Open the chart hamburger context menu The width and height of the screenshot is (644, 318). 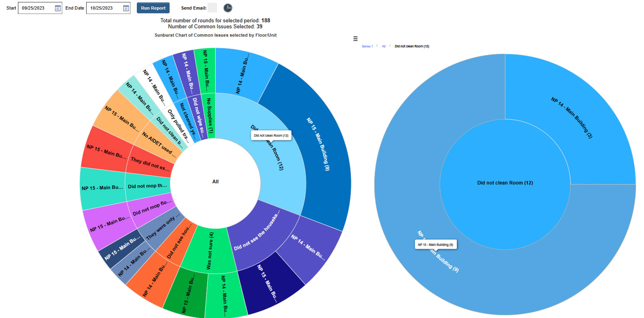coord(355,39)
